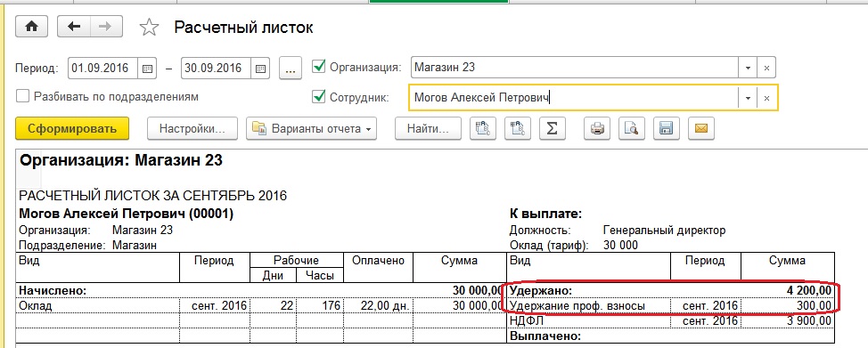The height and width of the screenshot is (348, 868).
Task: Open the Варианты отчета dropdown menu
Action: 312,128
